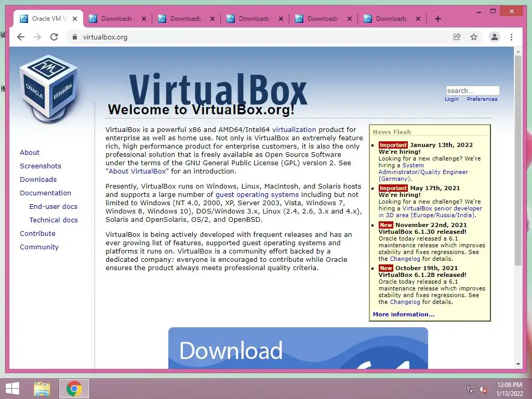Open the Documentation sidebar link
The height and width of the screenshot is (399, 532).
click(x=46, y=193)
